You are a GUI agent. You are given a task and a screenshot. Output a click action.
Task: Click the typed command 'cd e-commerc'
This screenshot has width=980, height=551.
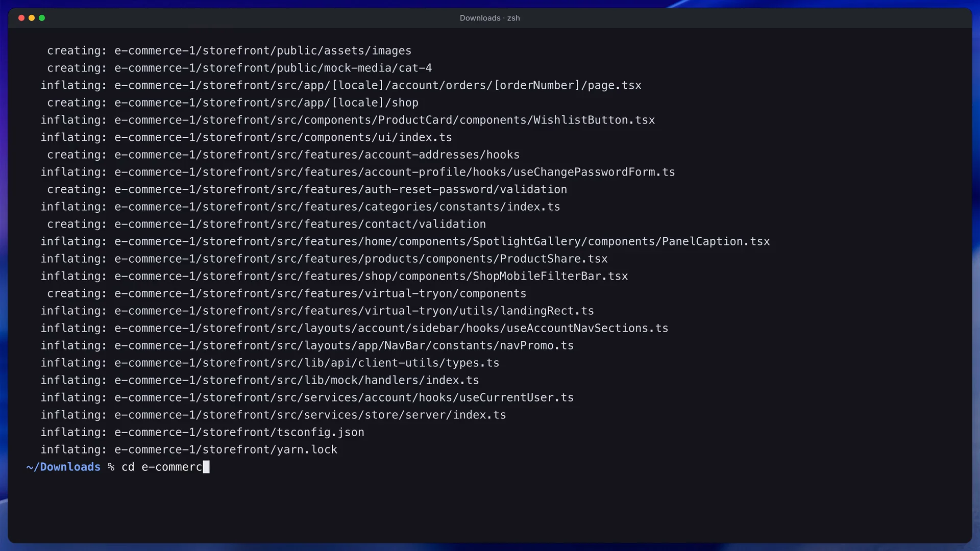click(162, 467)
